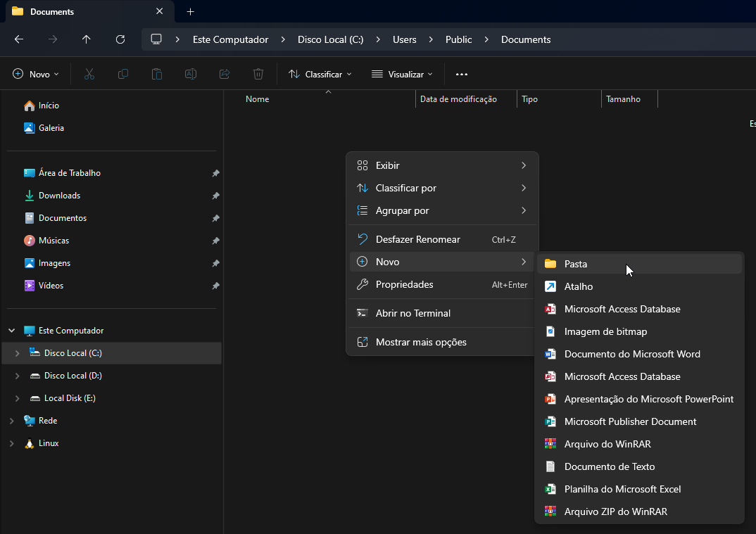Click the Paste clipboard icon in toolbar
This screenshot has width=756, height=534.
157,74
